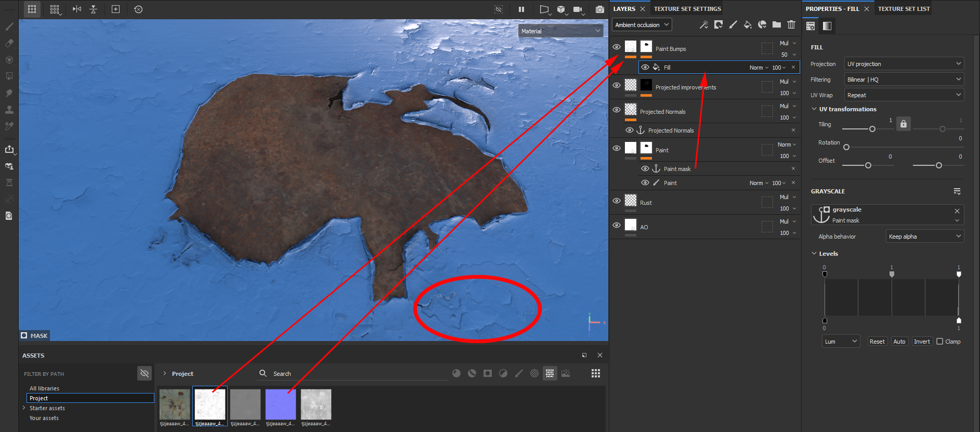
Task: Expand the Starter assets tree item
Action: pos(24,408)
